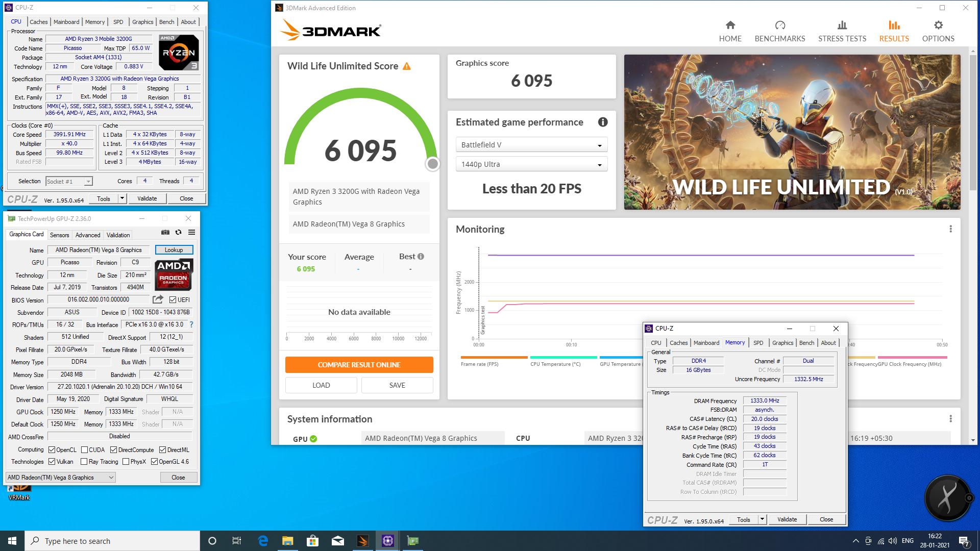This screenshot has height=551, width=980.
Task: Open the Mail app from the taskbar
Action: 337,541
